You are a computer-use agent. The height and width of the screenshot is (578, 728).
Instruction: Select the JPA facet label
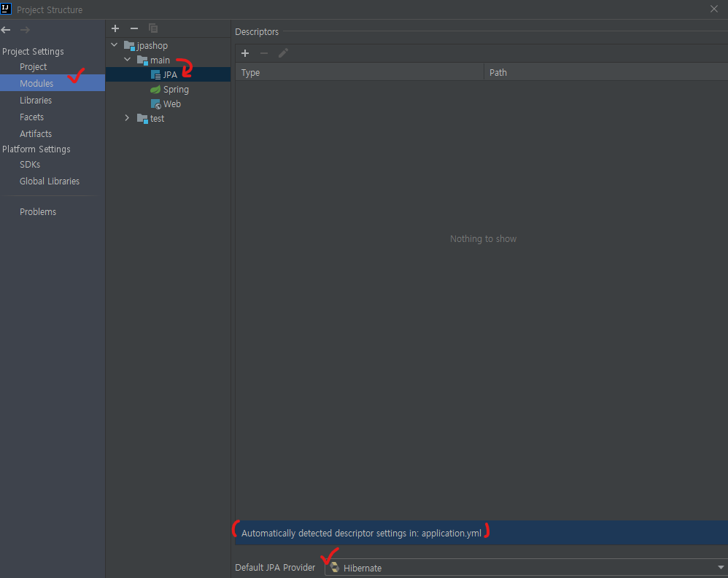pyautogui.click(x=170, y=74)
